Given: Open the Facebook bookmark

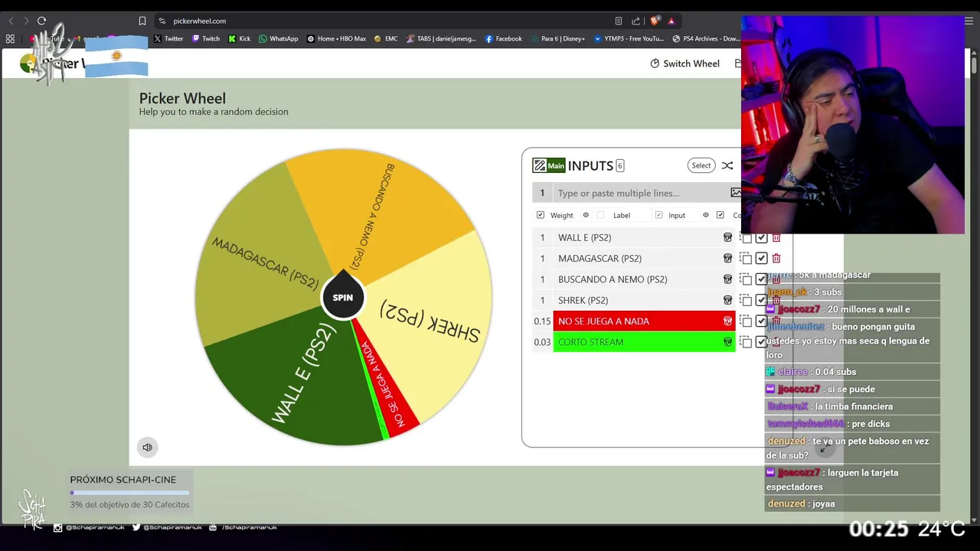Looking at the screenshot, I should [x=504, y=38].
